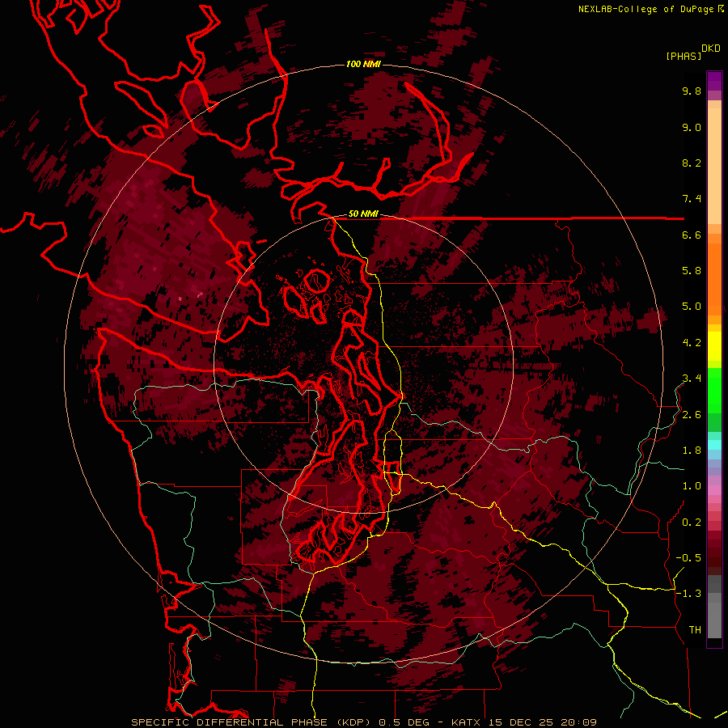This screenshot has height=728, width=728.
Task: Click the NEXLAB-College of DuPage credit text
Action: [645, 9]
